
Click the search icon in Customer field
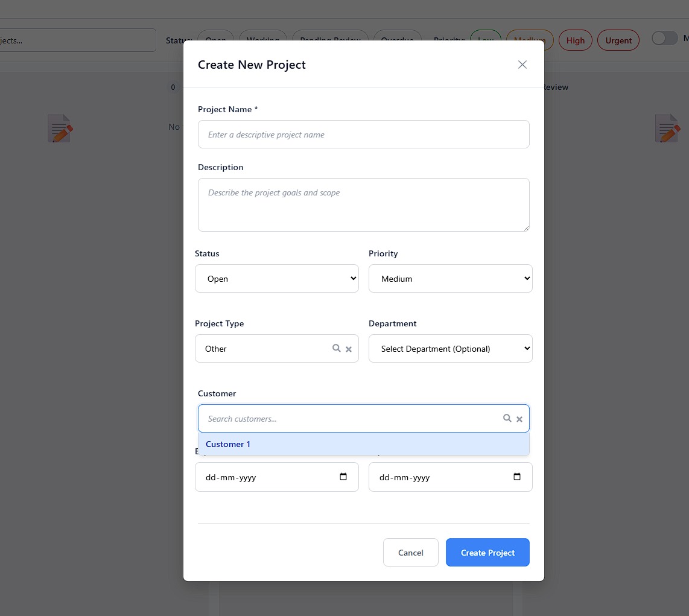tap(507, 418)
